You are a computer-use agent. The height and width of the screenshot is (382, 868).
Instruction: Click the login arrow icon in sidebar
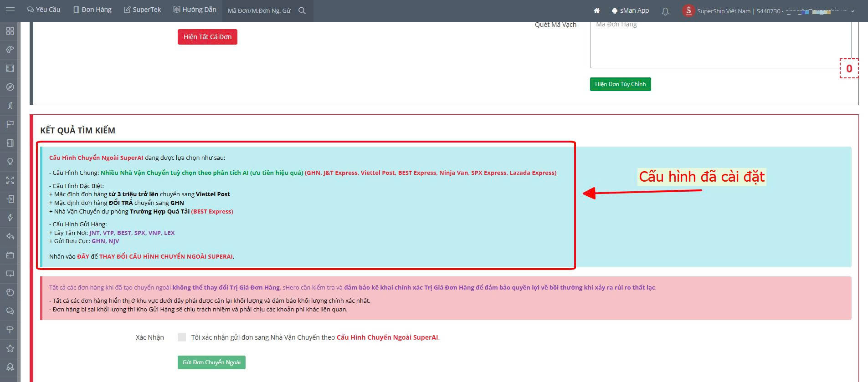coord(10,199)
